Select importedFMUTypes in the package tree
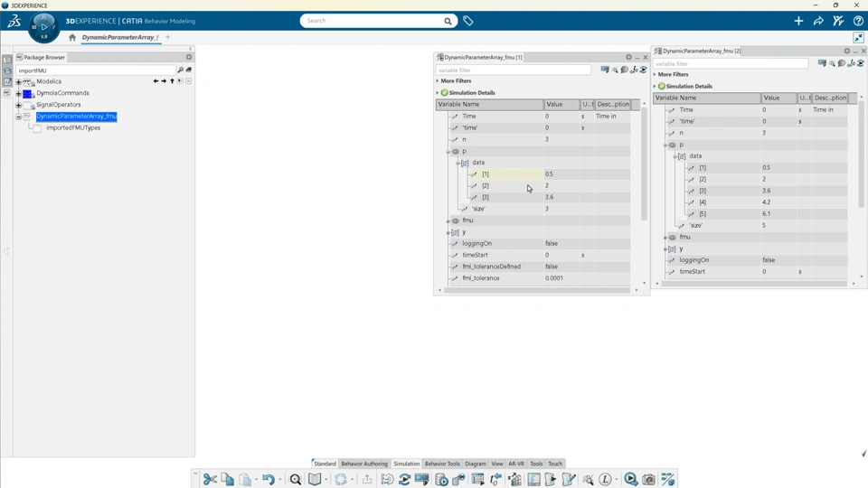Screen dimensions: 868x488 [x=73, y=127]
